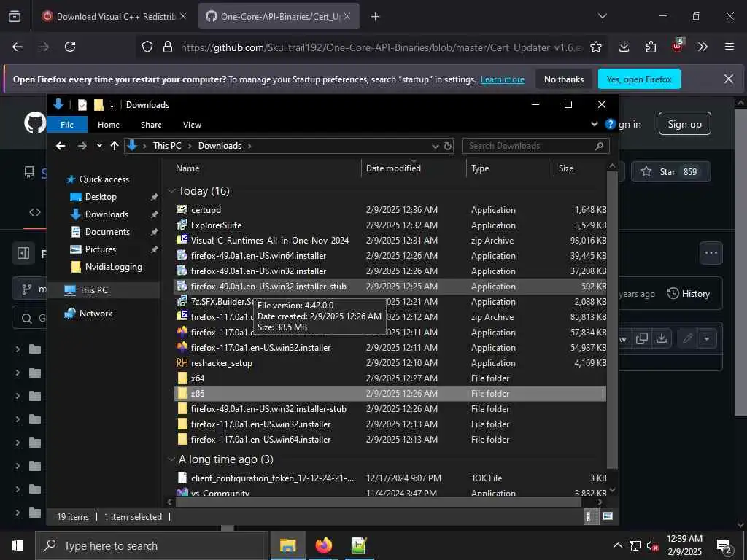This screenshot has width=747, height=560.
Task: Open NvidiaLogging folder in sidebar
Action: 113,267
